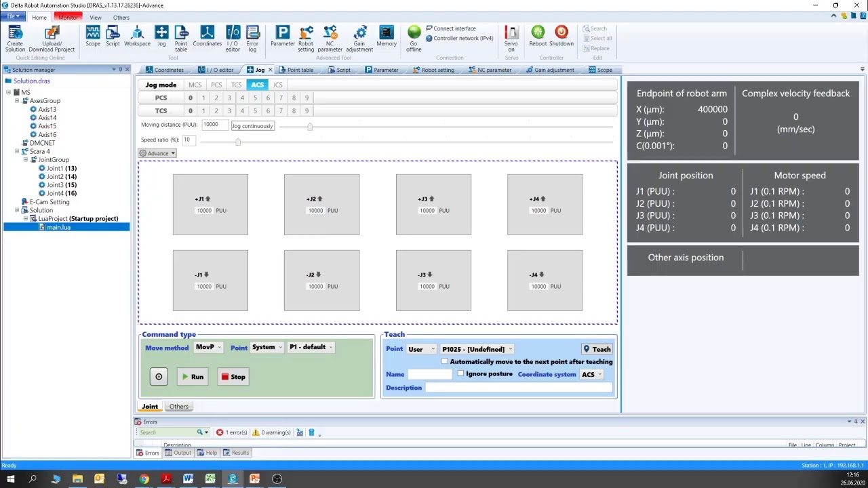The height and width of the screenshot is (488, 868).
Task: Open the Coordinates tool
Action: click(207, 37)
